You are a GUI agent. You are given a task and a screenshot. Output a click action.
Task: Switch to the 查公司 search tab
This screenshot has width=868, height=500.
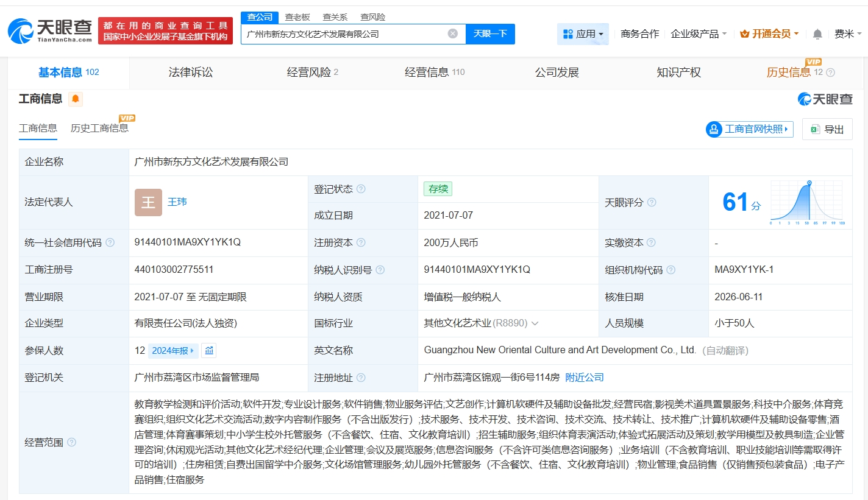[x=260, y=17]
